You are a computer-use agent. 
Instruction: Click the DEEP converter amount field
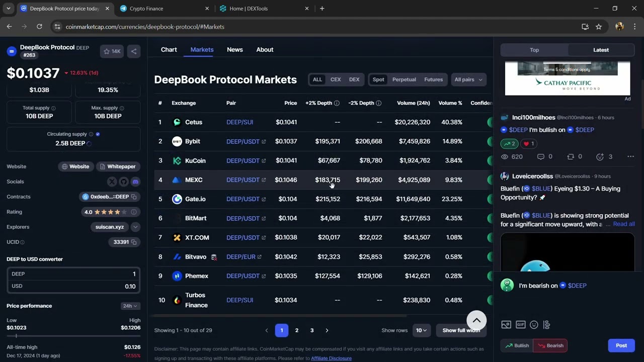(x=73, y=274)
